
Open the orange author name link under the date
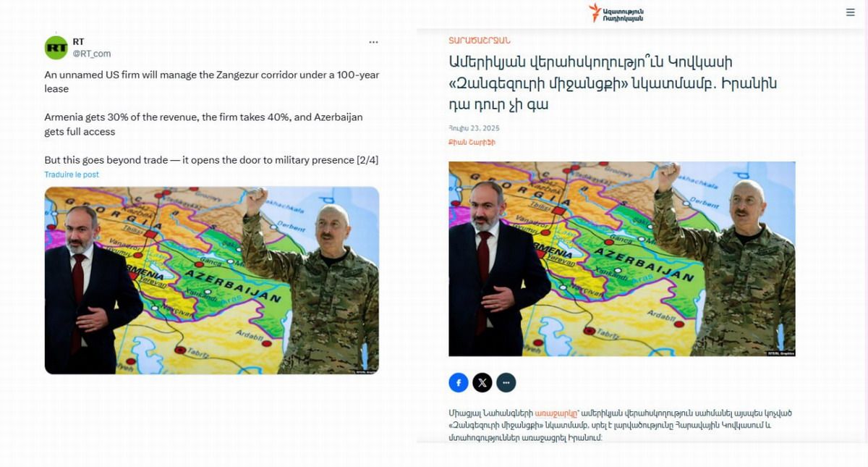click(x=472, y=143)
